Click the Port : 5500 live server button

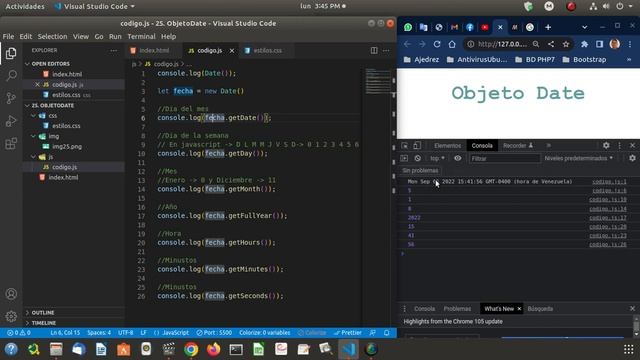[214, 333]
